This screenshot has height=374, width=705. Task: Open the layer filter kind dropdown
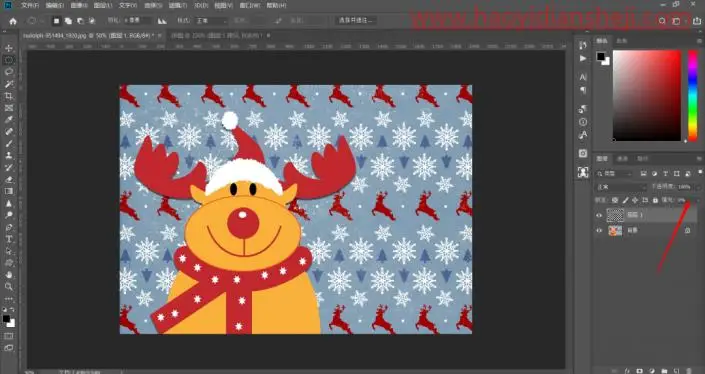click(x=614, y=174)
